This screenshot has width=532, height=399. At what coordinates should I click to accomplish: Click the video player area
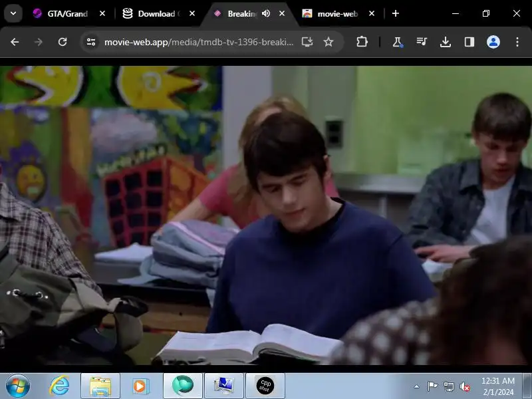click(x=266, y=215)
